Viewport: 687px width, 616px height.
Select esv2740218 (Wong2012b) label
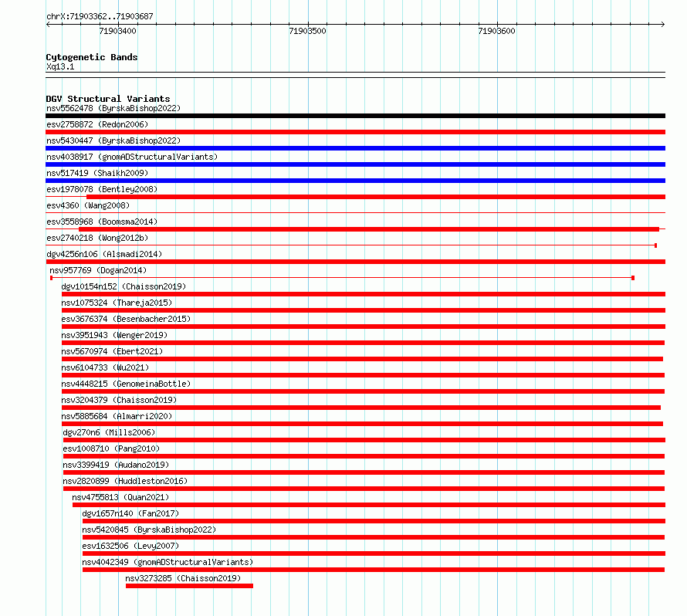[x=97, y=238]
